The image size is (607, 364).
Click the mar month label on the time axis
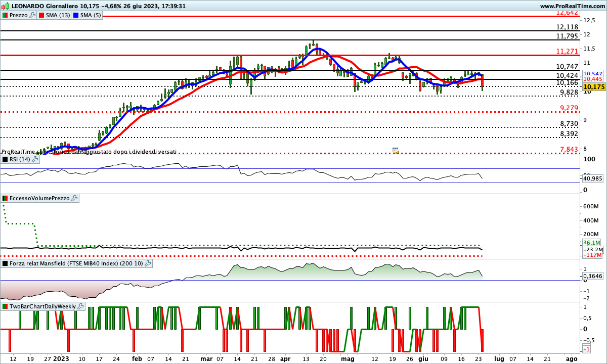point(206,358)
